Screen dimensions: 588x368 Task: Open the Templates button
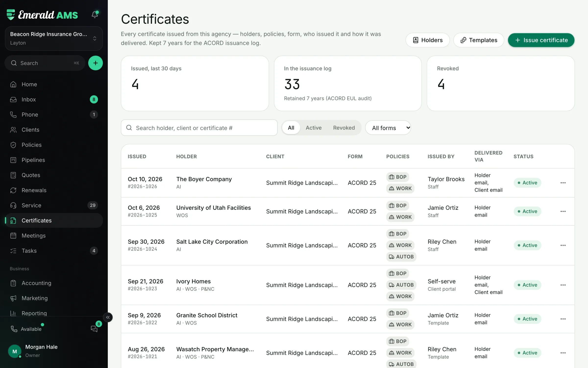click(x=478, y=40)
